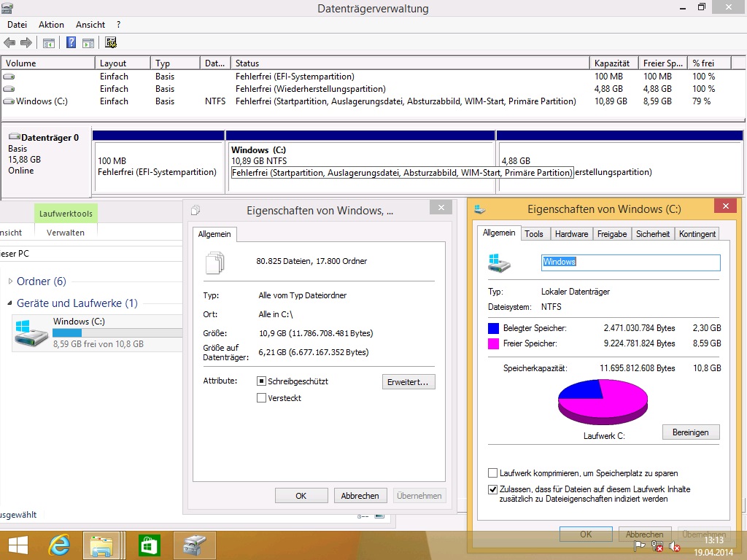Click OK in the folder properties dialog

pyautogui.click(x=301, y=496)
